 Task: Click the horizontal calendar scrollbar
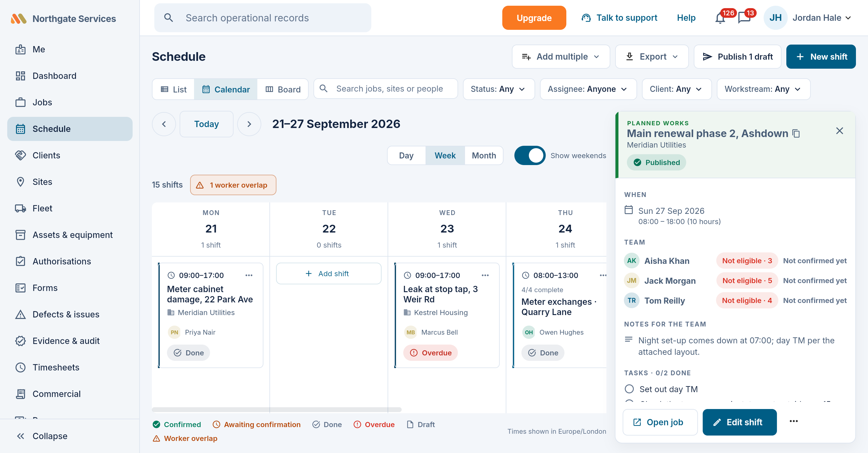pyautogui.click(x=277, y=410)
